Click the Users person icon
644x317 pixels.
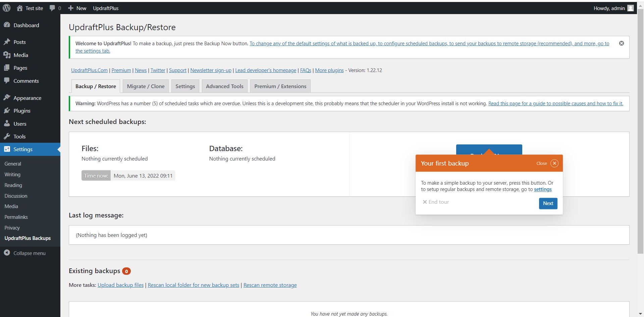7,124
